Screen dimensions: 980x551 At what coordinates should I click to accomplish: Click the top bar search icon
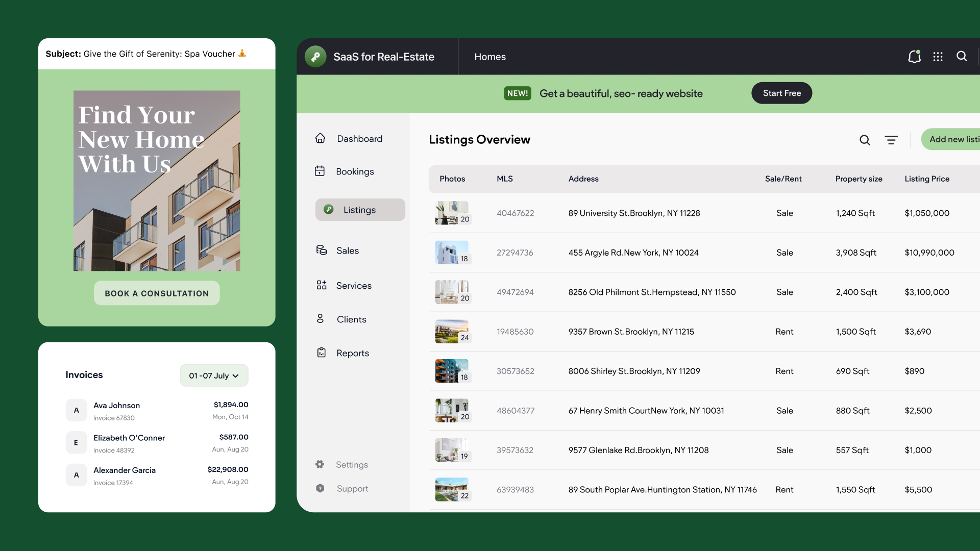962,57
